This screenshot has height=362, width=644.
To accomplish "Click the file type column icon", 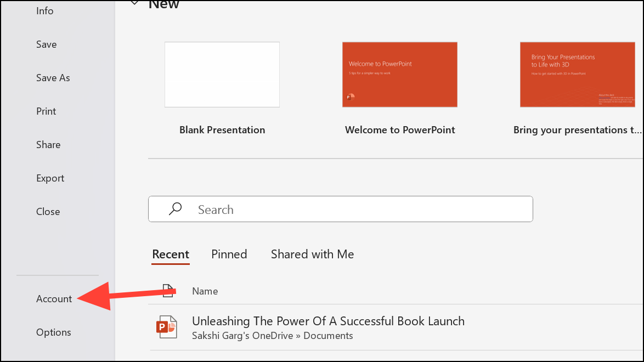I will click(168, 291).
